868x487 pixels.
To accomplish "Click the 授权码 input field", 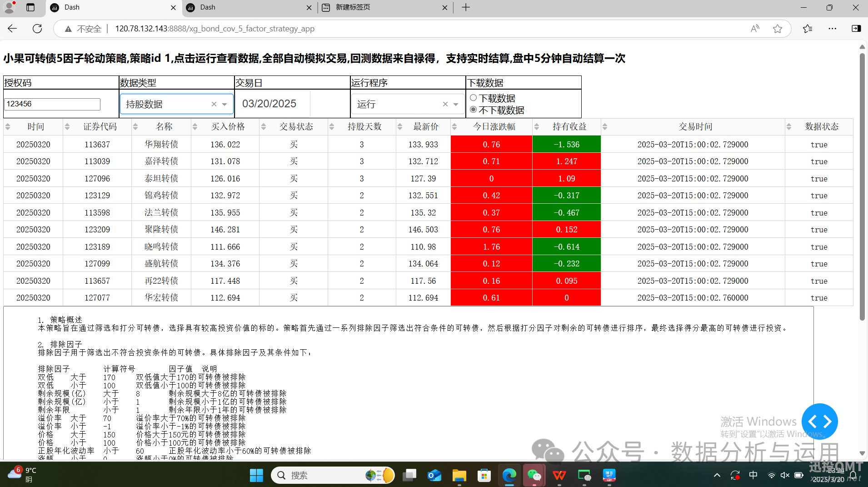I will pyautogui.click(x=52, y=104).
